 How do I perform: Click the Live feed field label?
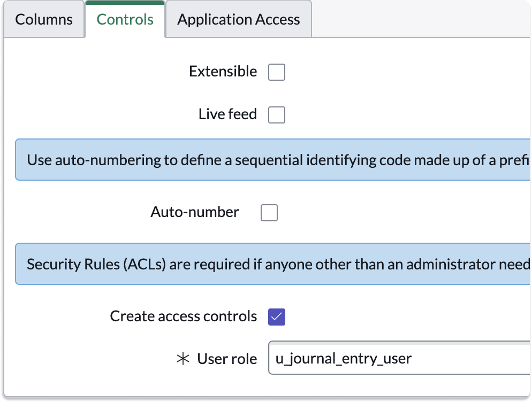[x=227, y=114]
